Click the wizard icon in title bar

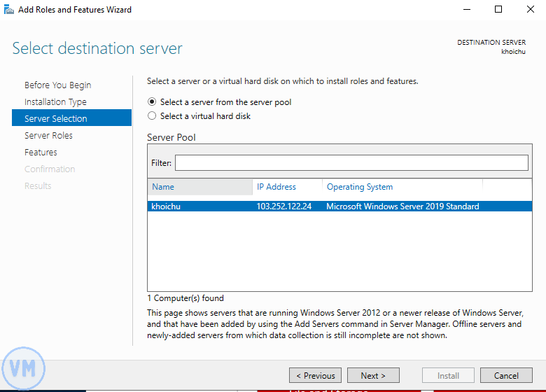pos(8,10)
